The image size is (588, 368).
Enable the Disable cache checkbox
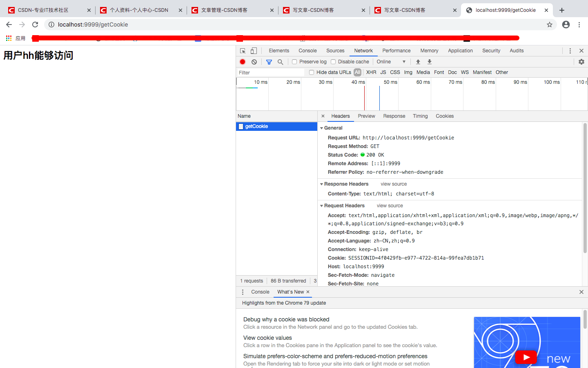pos(333,62)
